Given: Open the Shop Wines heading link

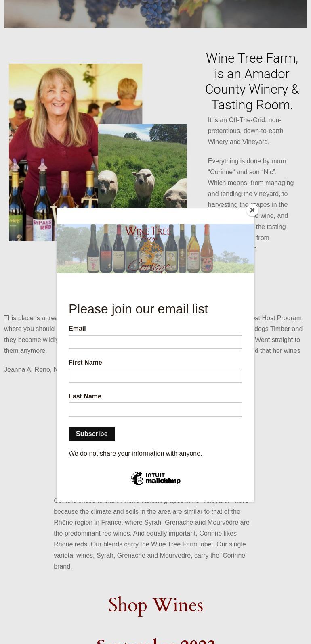Looking at the screenshot, I should 155,605.
